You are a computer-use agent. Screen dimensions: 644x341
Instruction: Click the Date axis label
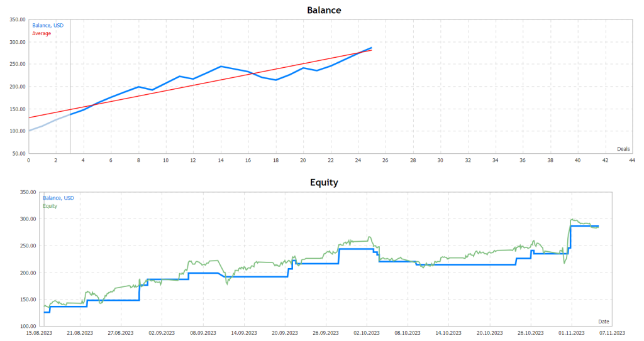(x=603, y=321)
